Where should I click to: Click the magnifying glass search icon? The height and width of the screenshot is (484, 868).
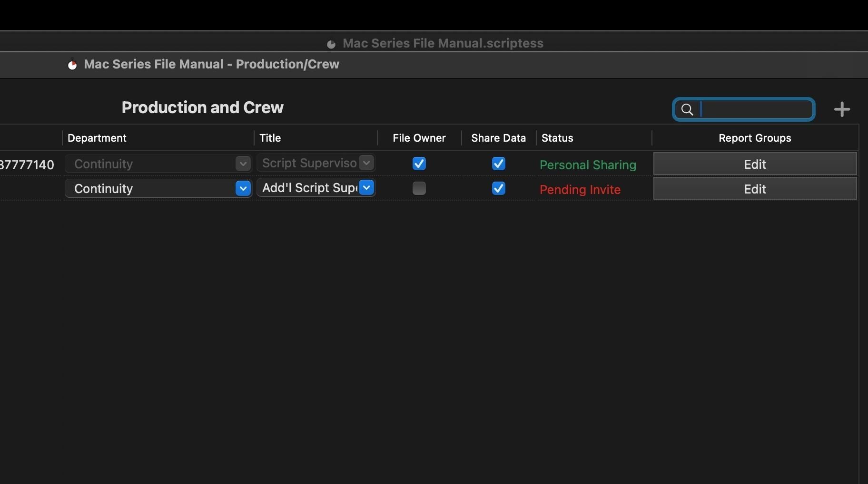click(x=687, y=110)
